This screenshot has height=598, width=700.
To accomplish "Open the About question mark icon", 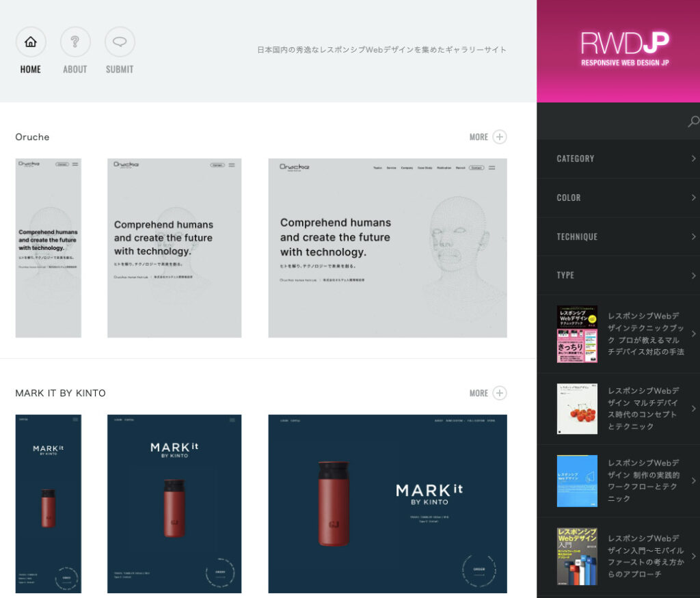I will (75, 42).
